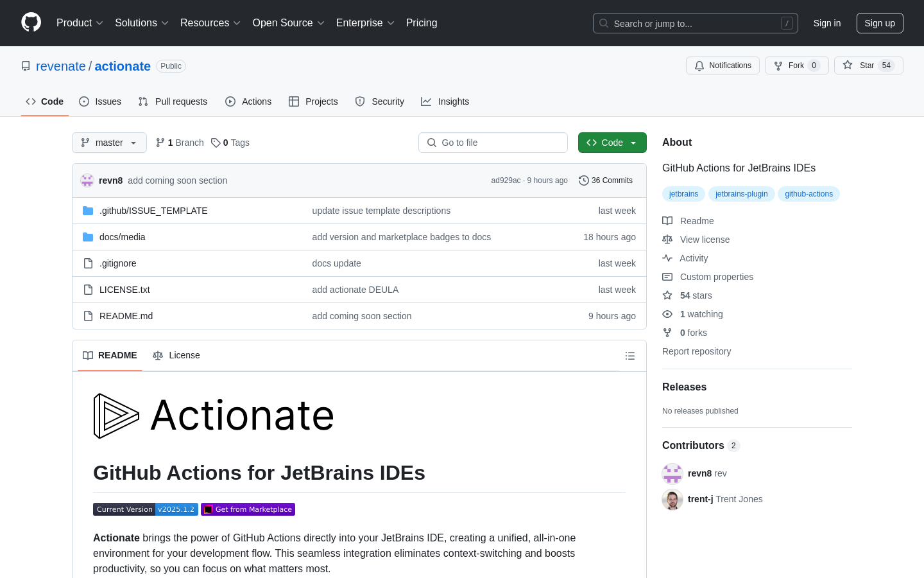Click the .github/ISSUE_TEMPLATE folder icon
924x578 pixels.
[88, 211]
